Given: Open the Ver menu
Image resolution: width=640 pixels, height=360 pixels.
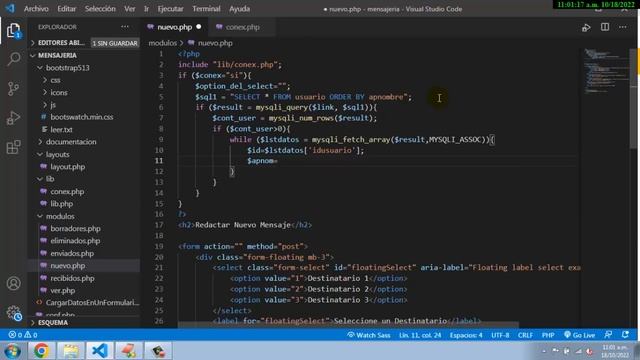Looking at the screenshot, I should coord(130,9).
